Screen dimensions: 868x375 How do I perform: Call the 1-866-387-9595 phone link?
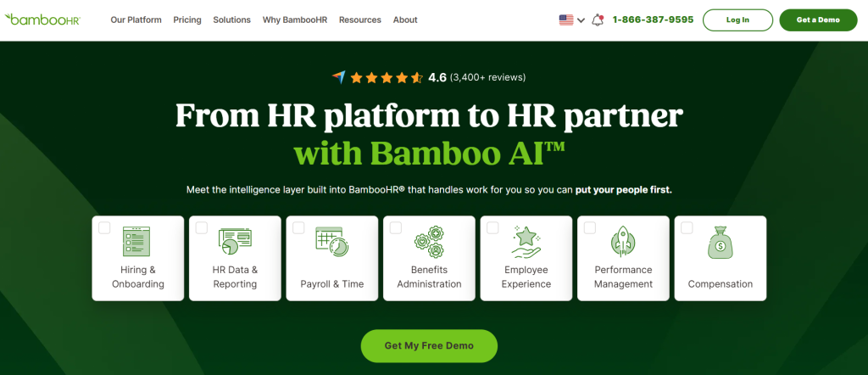click(x=653, y=20)
